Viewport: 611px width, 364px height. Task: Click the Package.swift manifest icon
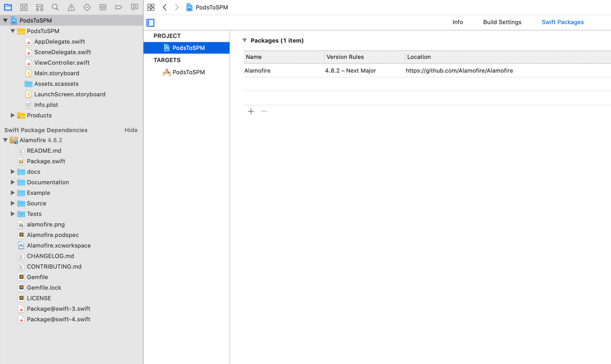[21, 161]
